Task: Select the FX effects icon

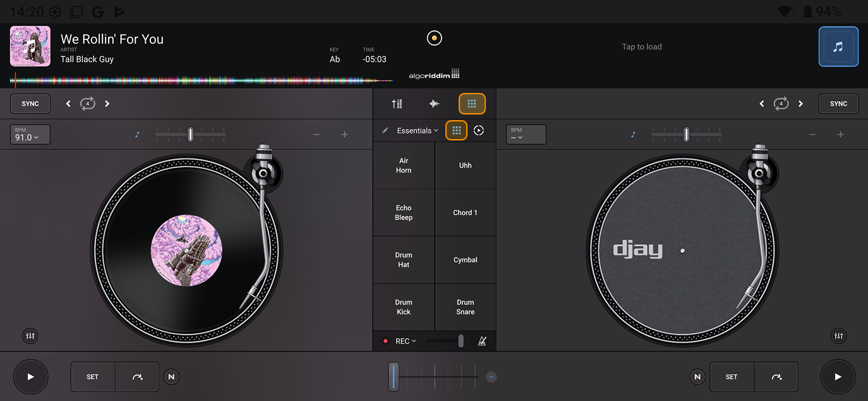Action: coord(434,103)
